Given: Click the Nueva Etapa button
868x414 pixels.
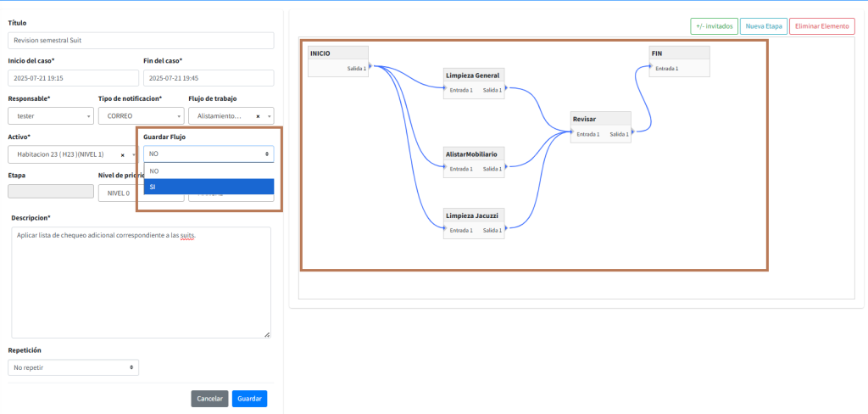Looking at the screenshot, I should [x=763, y=26].
